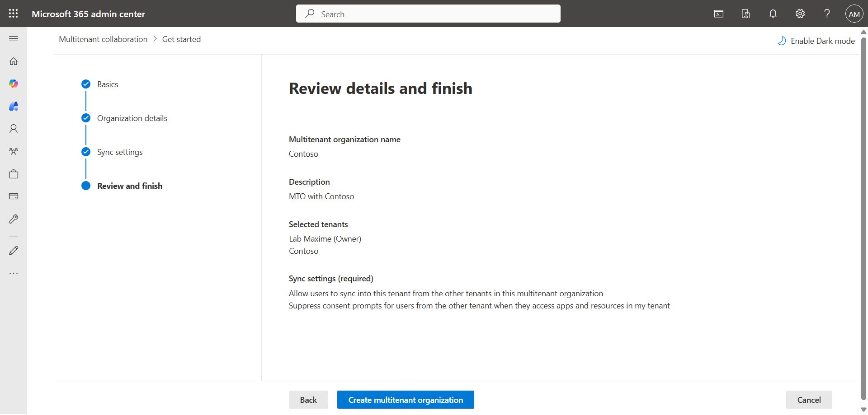
Task: Open Copilot icon in sidebar
Action: (x=14, y=84)
